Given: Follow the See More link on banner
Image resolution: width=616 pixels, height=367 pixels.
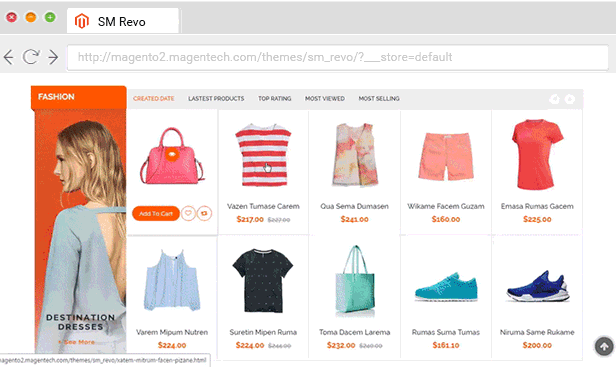Looking at the screenshot, I should 79,342.
